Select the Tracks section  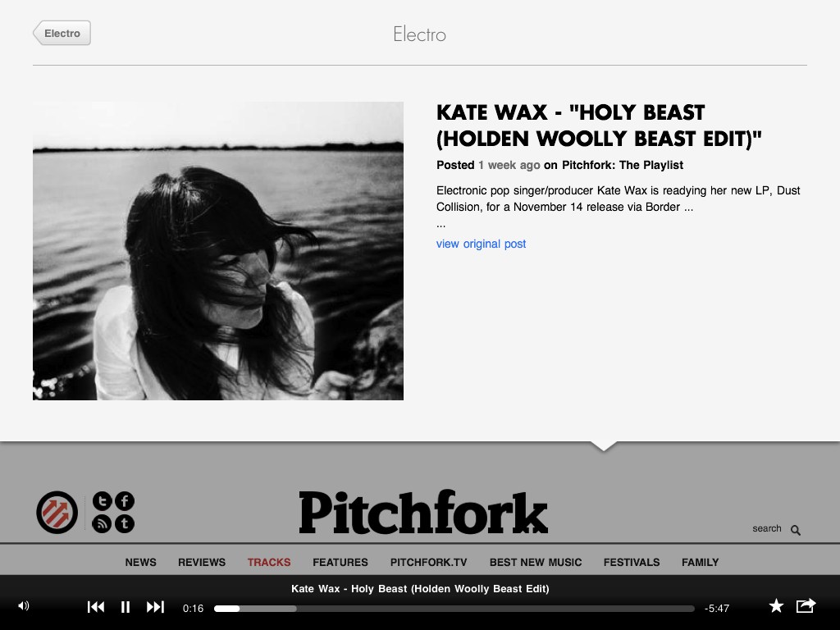coord(269,562)
